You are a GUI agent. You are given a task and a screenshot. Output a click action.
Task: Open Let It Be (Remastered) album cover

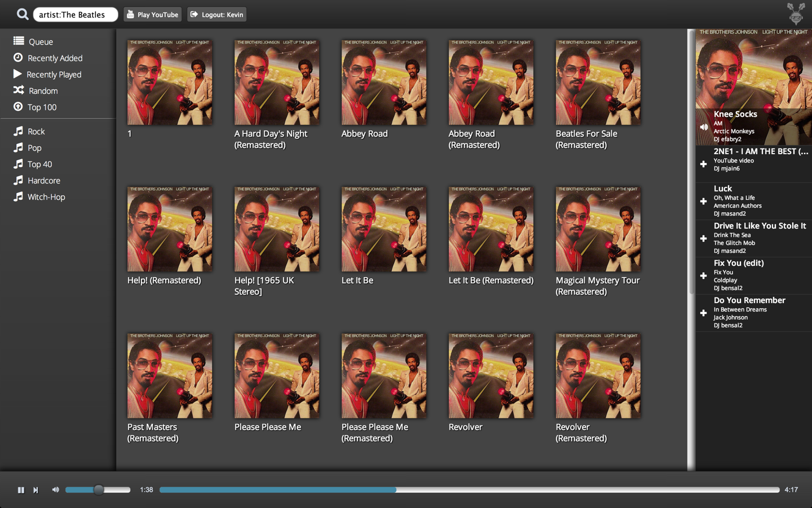pyautogui.click(x=491, y=229)
